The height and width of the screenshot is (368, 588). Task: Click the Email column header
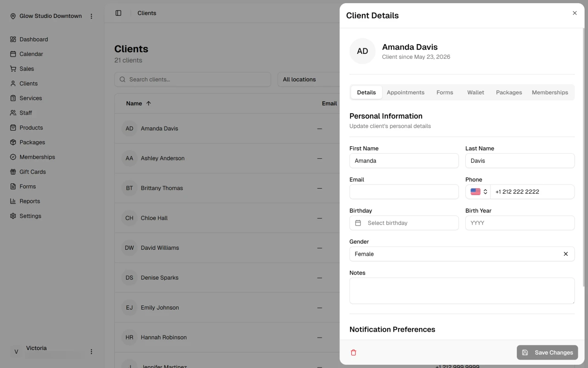[x=329, y=103]
